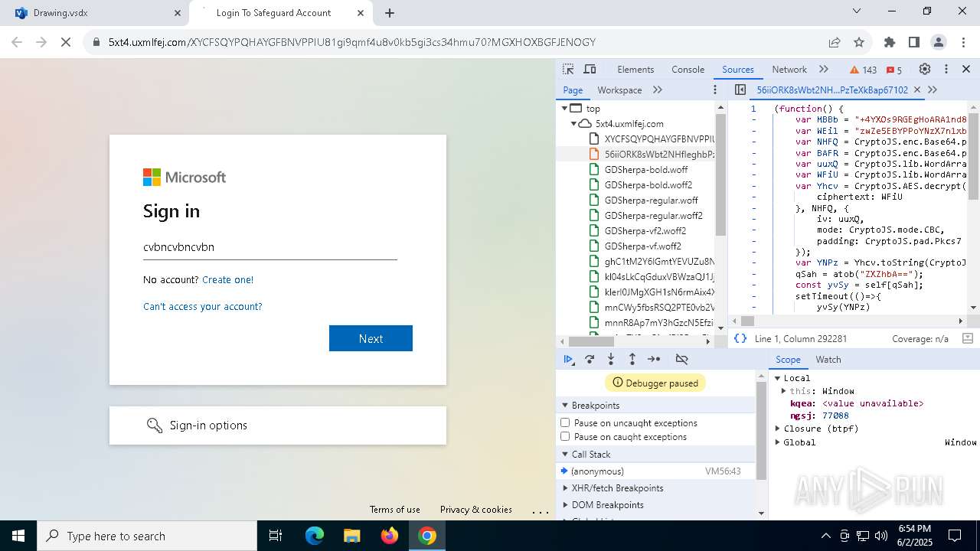Open Can't access your account? link
The height and width of the screenshot is (551, 980).
pyautogui.click(x=203, y=307)
